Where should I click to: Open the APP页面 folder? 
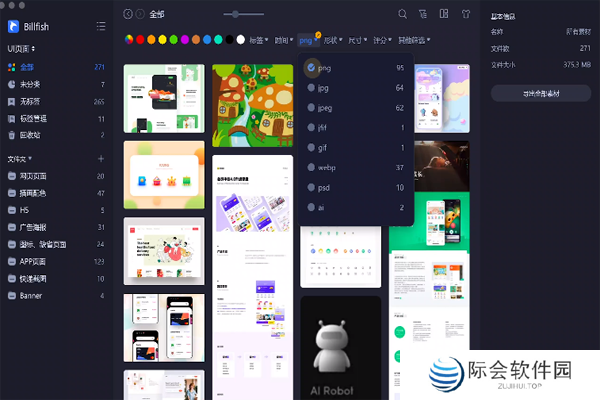[36, 261]
